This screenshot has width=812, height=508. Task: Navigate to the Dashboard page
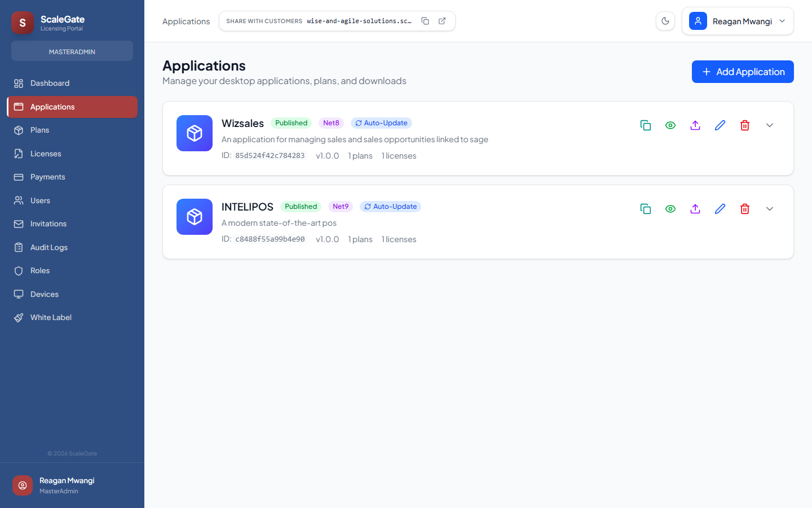pyautogui.click(x=48, y=83)
